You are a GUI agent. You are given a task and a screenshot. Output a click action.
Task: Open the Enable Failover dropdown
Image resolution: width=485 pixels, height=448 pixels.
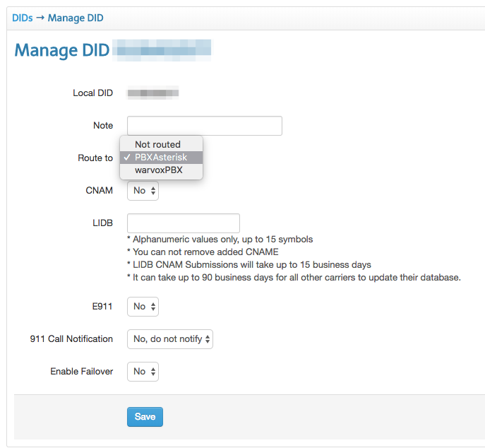[x=143, y=371]
